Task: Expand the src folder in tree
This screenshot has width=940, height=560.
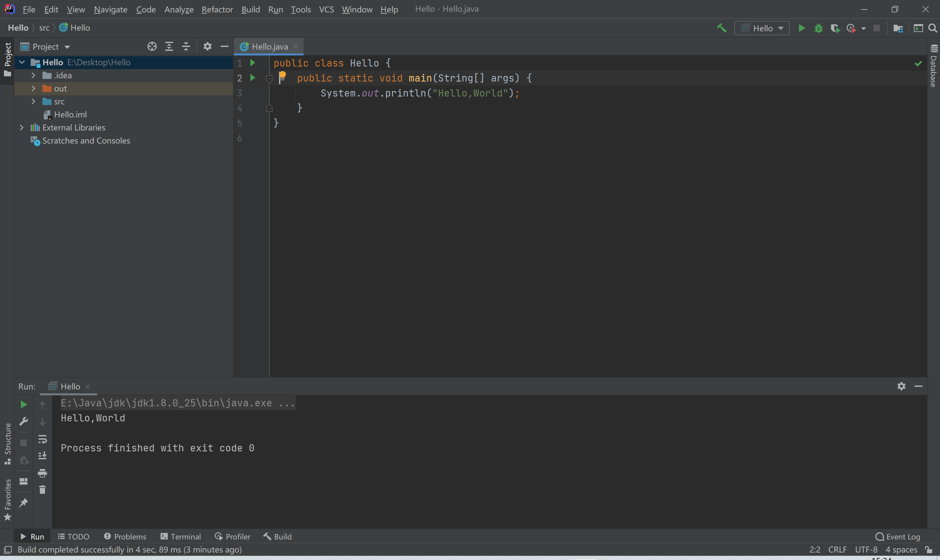Action: click(33, 101)
